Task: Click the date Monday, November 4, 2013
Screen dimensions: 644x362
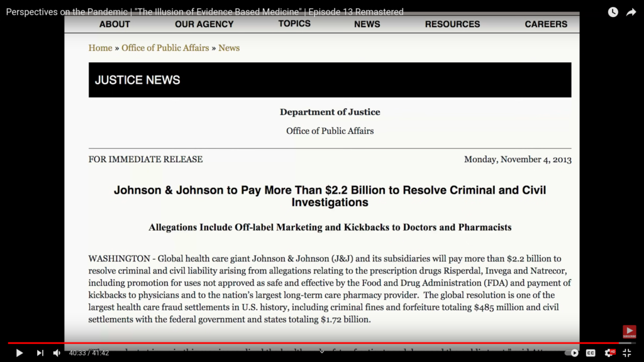Action: coord(518,160)
